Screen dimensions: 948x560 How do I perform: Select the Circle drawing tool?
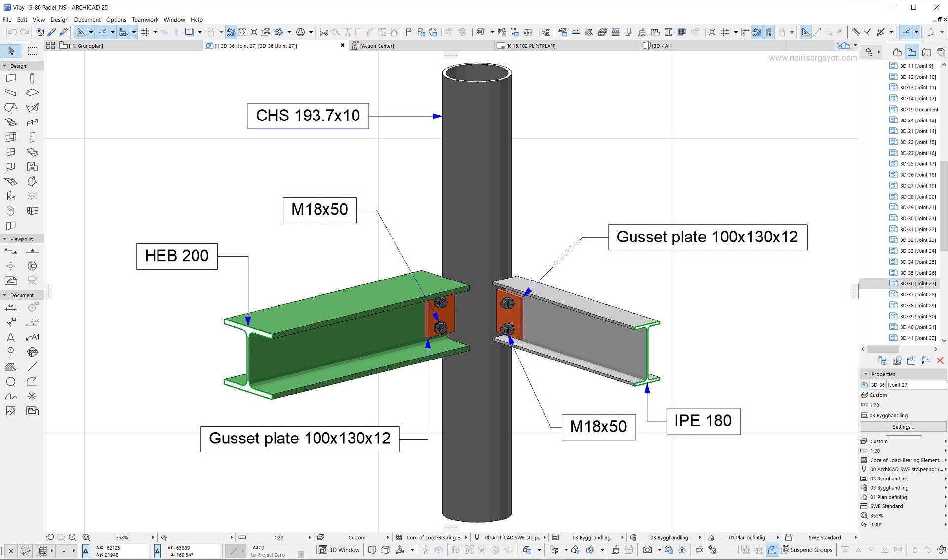pyautogui.click(x=11, y=382)
